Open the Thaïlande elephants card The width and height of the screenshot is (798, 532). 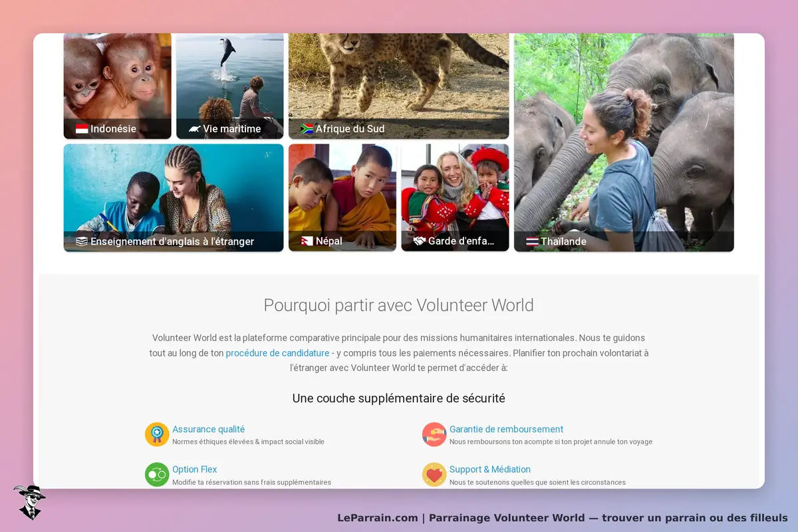pyautogui.click(x=624, y=142)
